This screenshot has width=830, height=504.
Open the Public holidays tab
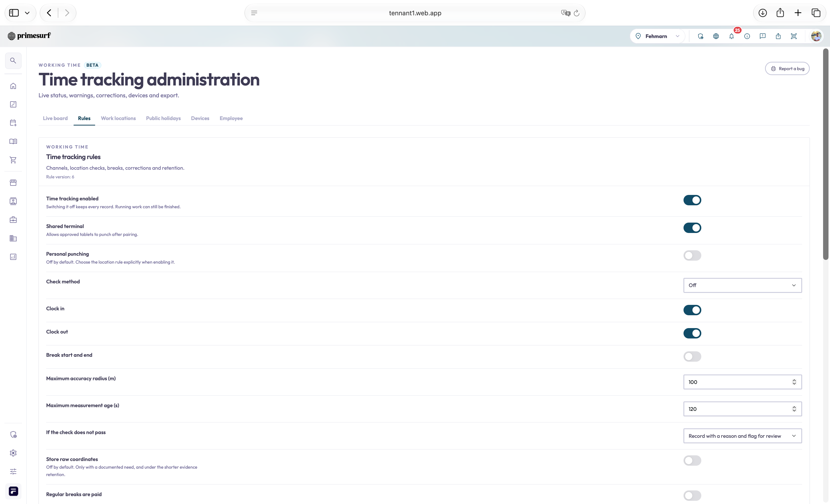(163, 118)
